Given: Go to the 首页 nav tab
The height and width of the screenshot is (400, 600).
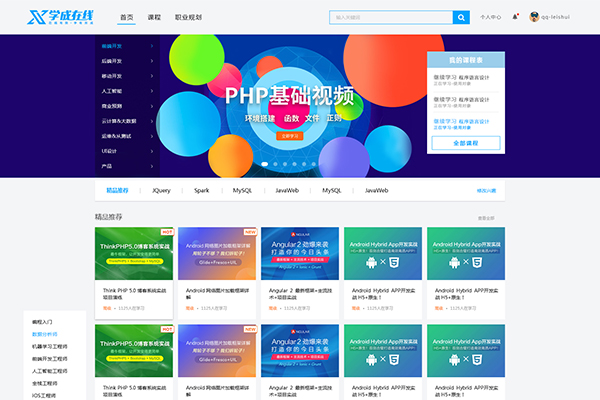Looking at the screenshot, I should pos(127,17).
